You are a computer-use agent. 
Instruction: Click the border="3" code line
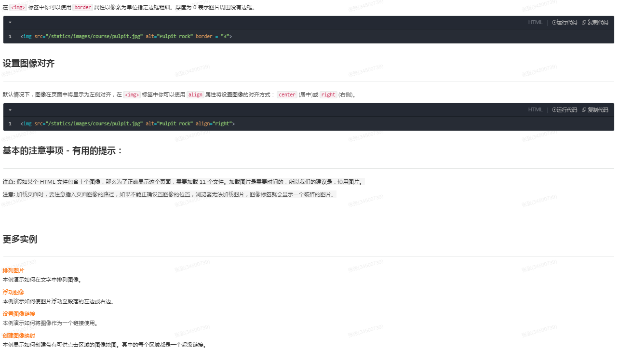pos(126,37)
